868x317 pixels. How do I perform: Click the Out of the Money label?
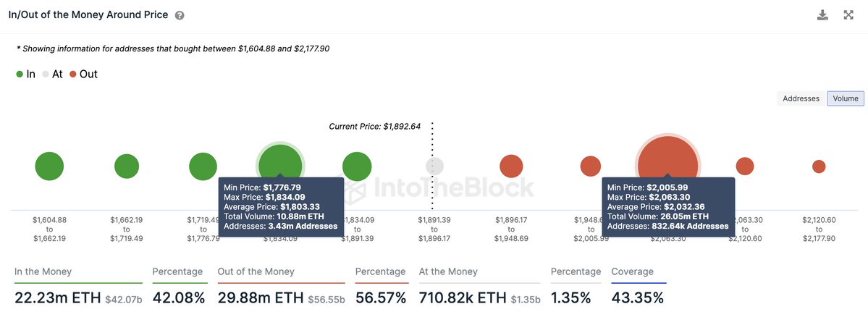point(256,271)
